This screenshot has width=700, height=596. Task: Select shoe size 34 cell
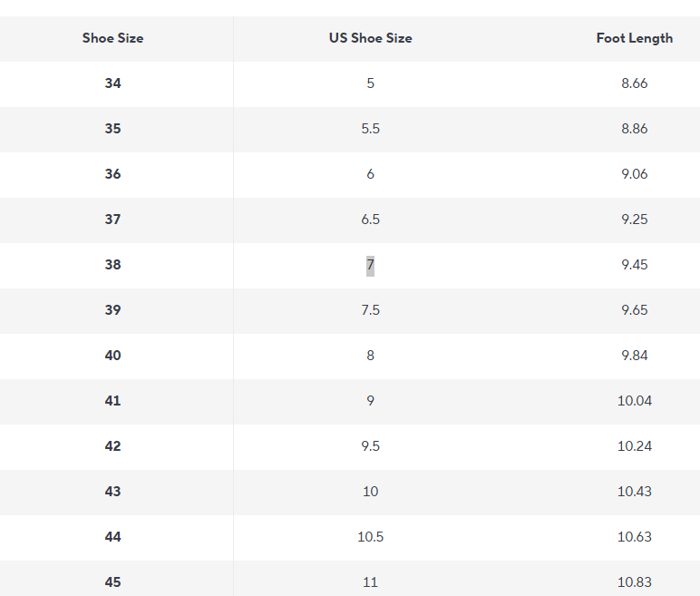coord(112,83)
